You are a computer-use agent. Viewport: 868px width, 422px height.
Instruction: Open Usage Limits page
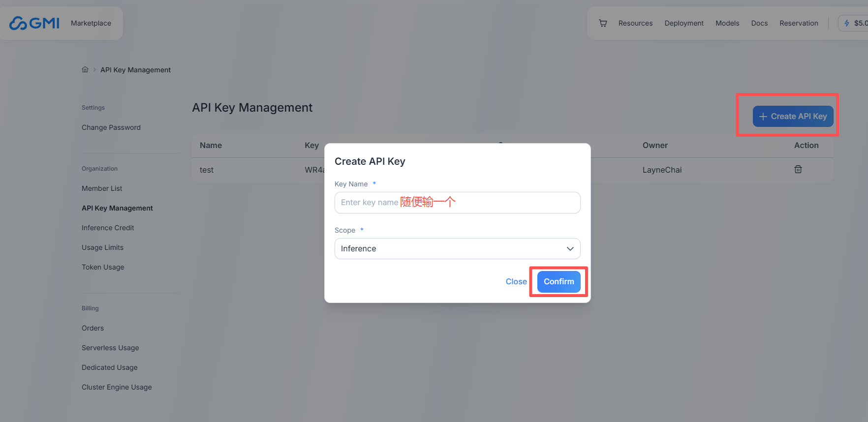102,247
